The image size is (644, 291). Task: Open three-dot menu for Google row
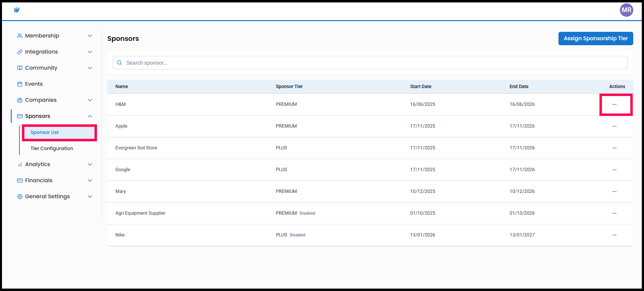(614, 170)
